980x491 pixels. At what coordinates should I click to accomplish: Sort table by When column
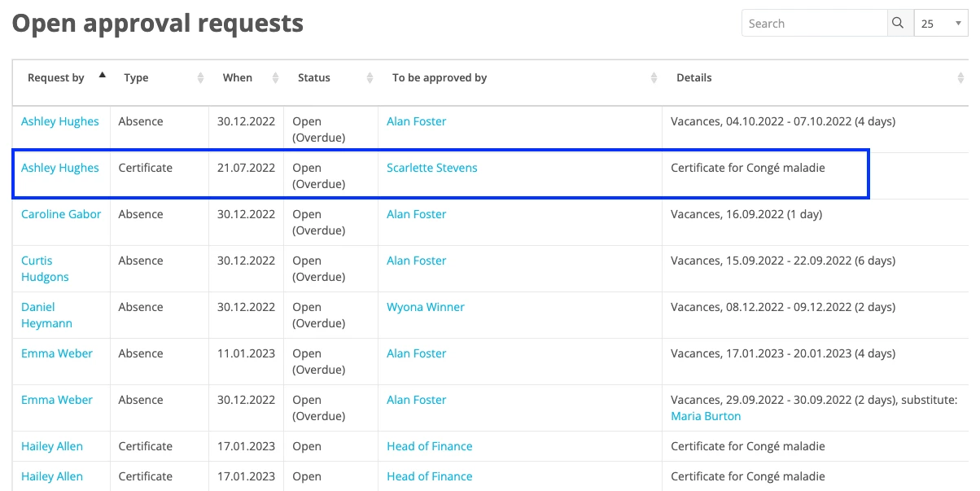point(246,78)
